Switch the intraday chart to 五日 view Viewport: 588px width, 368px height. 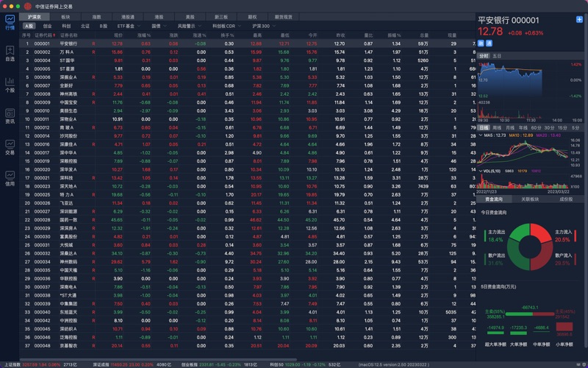[498, 56]
